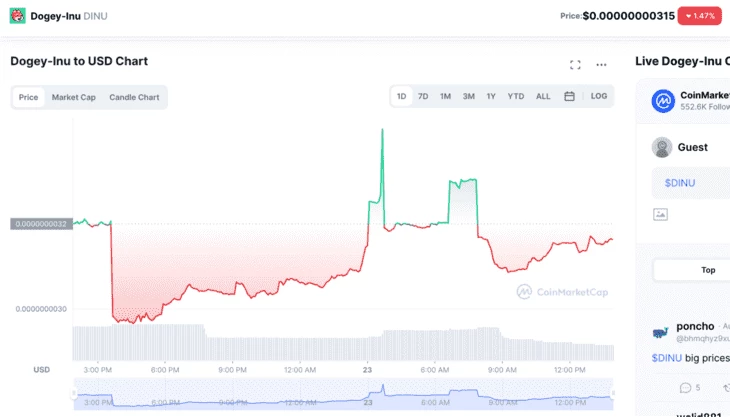Click the 9:00 AM time axis label
730x417 pixels.
pyautogui.click(x=502, y=370)
